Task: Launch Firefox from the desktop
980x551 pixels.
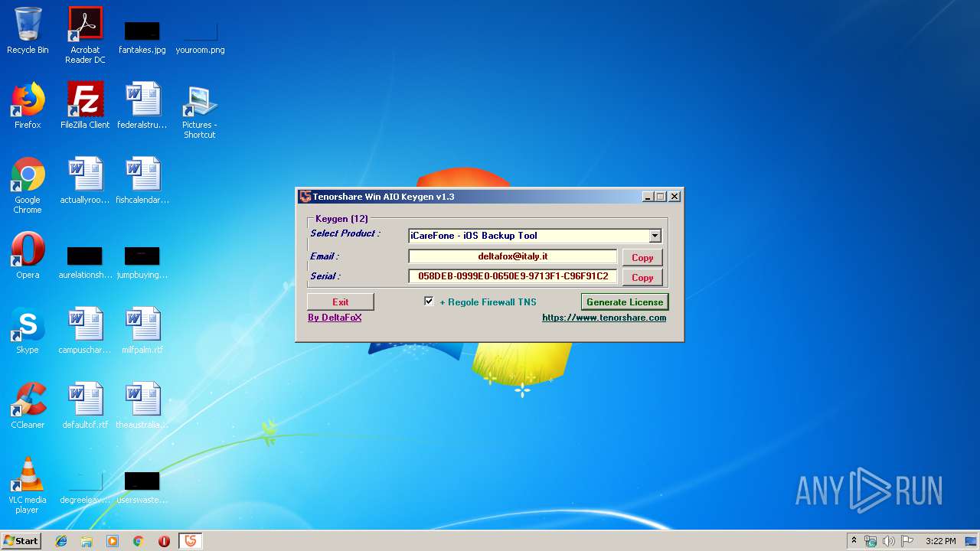Action: pyautogui.click(x=28, y=106)
